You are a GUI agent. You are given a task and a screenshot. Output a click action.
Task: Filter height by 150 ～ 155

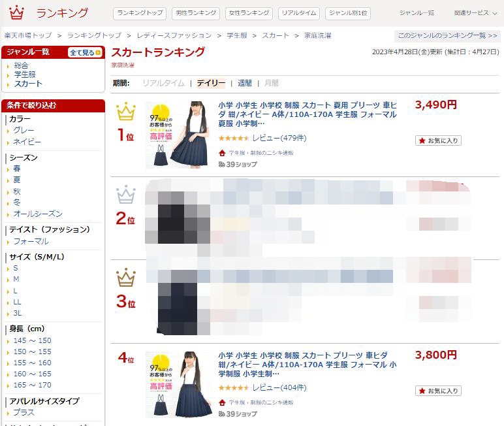(x=32, y=352)
